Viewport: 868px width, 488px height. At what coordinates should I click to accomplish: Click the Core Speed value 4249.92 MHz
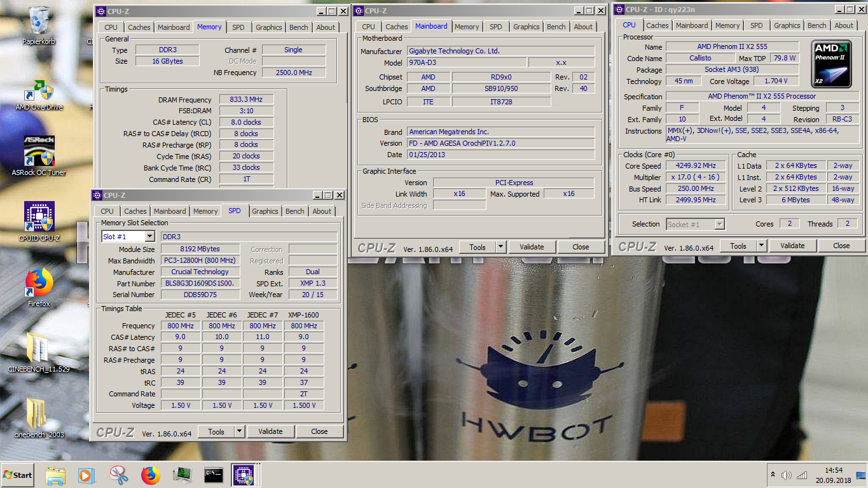coord(697,165)
